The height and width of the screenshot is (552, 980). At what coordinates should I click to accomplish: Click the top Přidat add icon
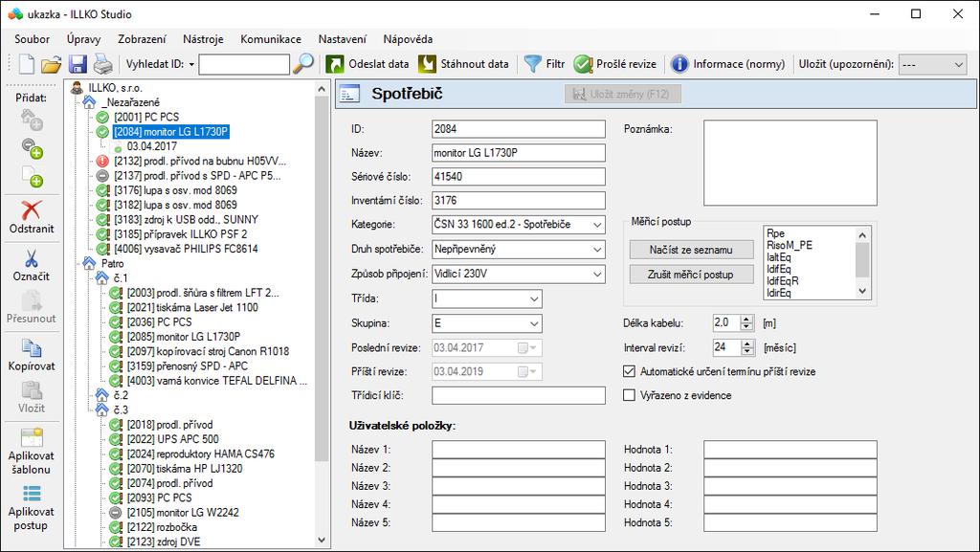pyautogui.click(x=32, y=119)
